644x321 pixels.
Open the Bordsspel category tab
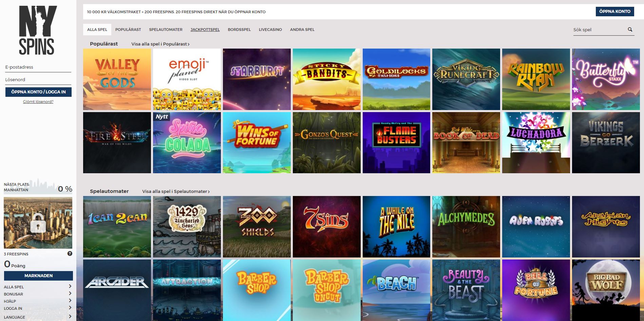point(239,30)
